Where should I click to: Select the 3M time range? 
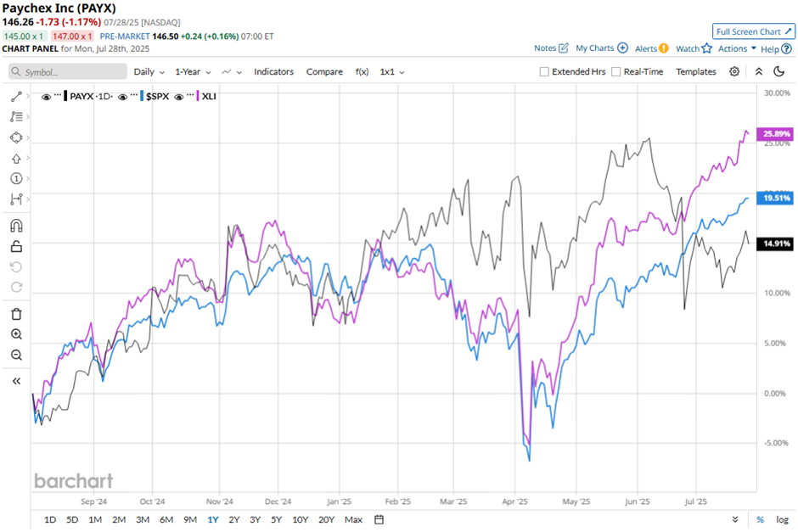point(143,519)
